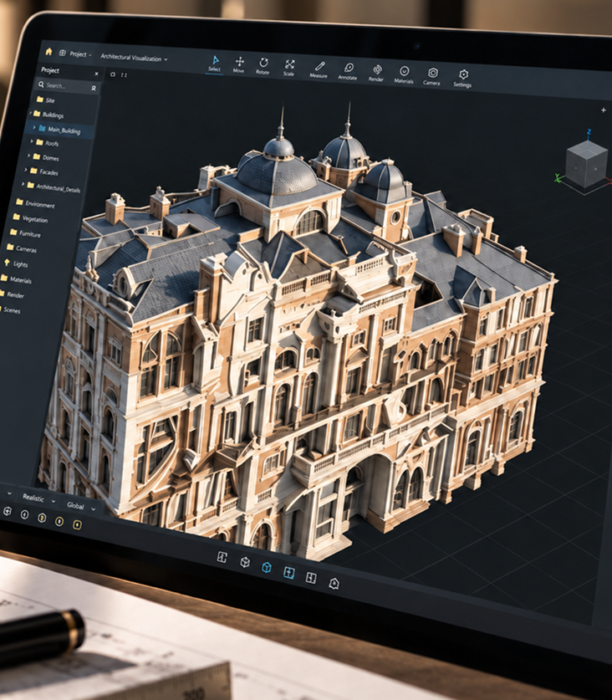Select the Scenes folder
This screenshot has height=700, width=612.
[9, 309]
